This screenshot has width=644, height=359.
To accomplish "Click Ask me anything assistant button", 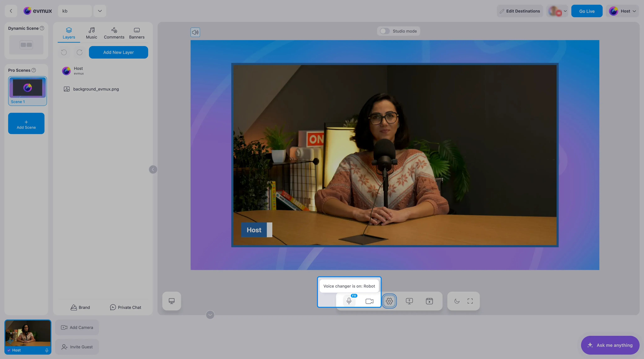I will tap(610, 345).
